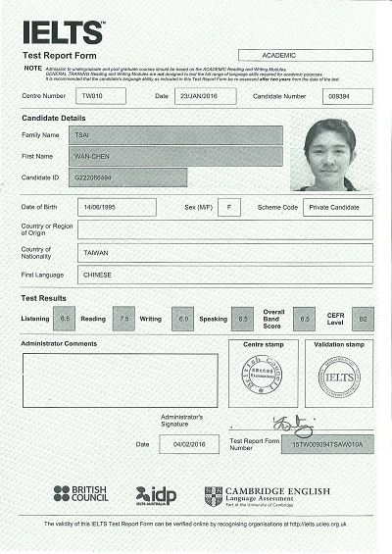Click the test date field 23/JAN/2016
The width and height of the screenshot is (392, 554).
coord(205,96)
